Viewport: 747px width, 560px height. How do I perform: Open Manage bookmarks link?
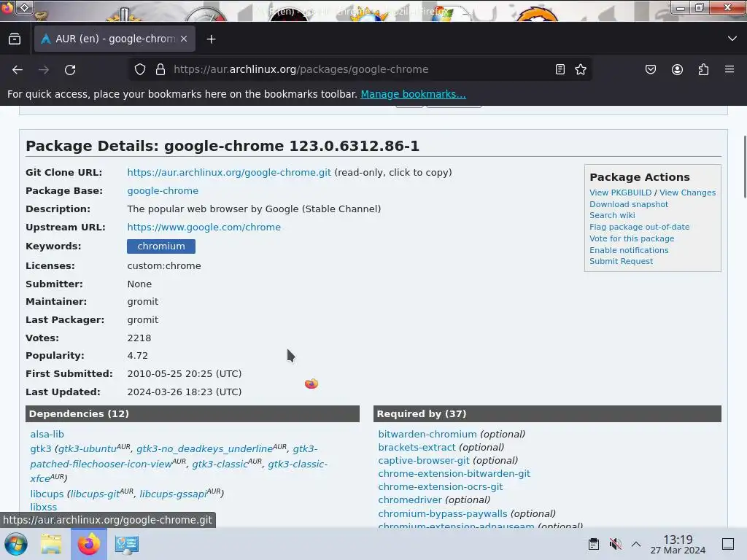pos(413,94)
